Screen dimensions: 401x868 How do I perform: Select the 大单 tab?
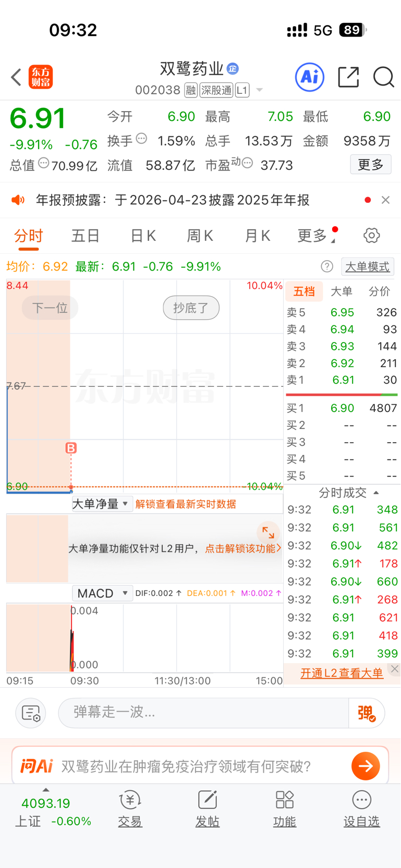tap(342, 291)
